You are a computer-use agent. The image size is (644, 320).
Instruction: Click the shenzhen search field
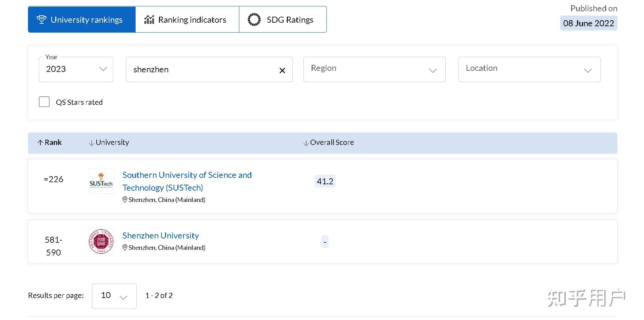[209, 69]
